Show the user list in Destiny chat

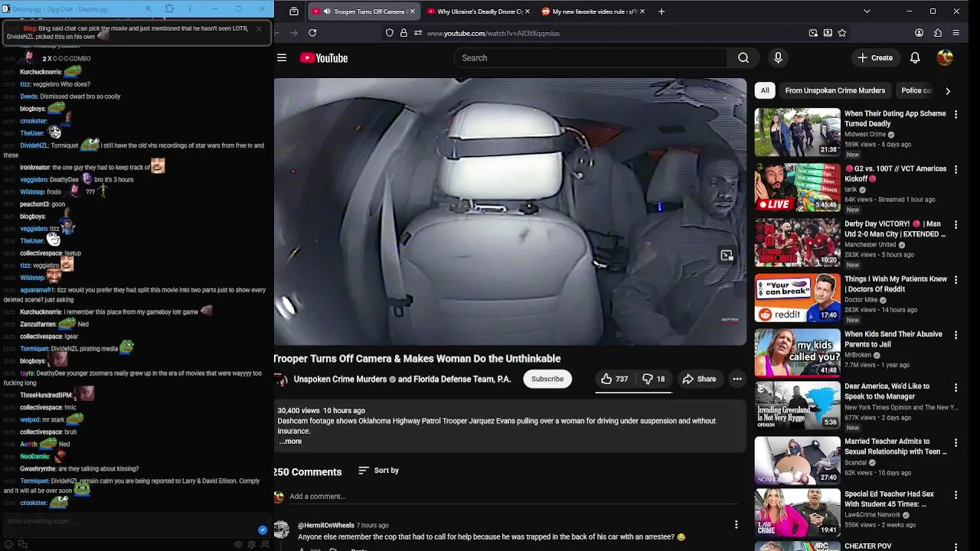click(265, 544)
